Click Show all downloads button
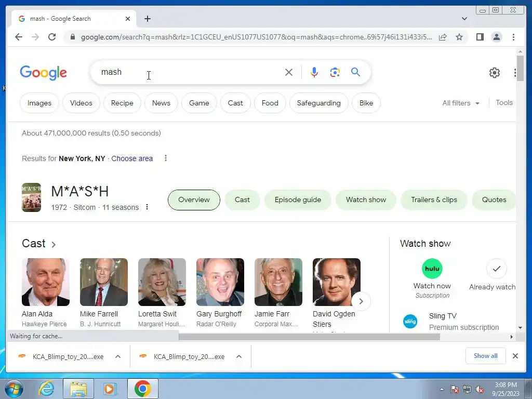Viewport: 532px width, 399px height. coord(486,355)
